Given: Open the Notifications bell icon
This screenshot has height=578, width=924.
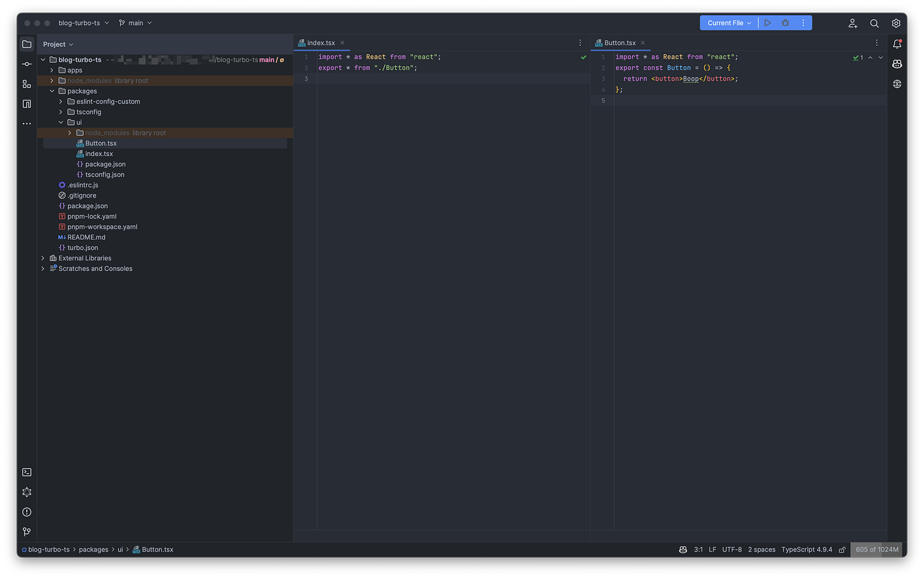Looking at the screenshot, I should [x=897, y=44].
